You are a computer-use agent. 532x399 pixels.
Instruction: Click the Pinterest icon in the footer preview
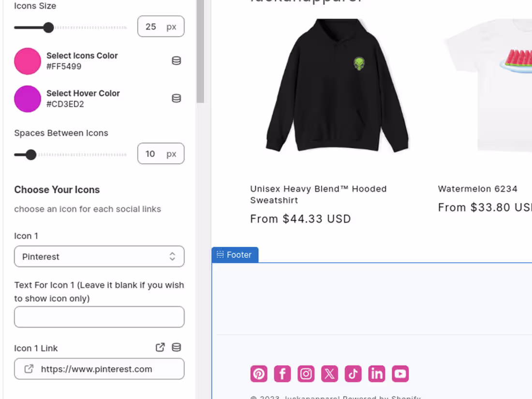click(x=259, y=373)
